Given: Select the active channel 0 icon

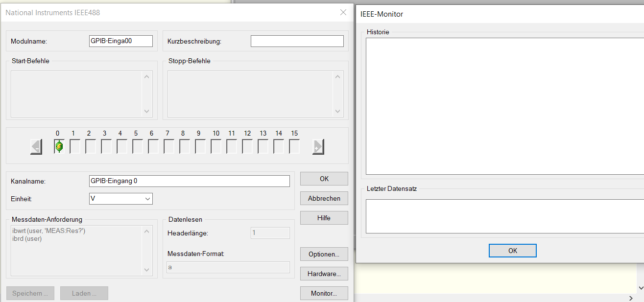Looking at the screenshot, I should click(59, 146).
